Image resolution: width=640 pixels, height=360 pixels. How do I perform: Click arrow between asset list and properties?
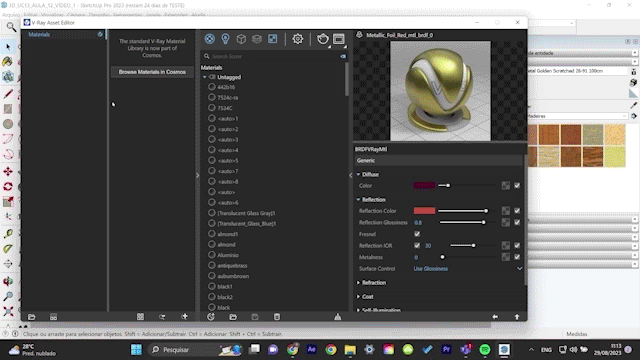tap(351, 175)
